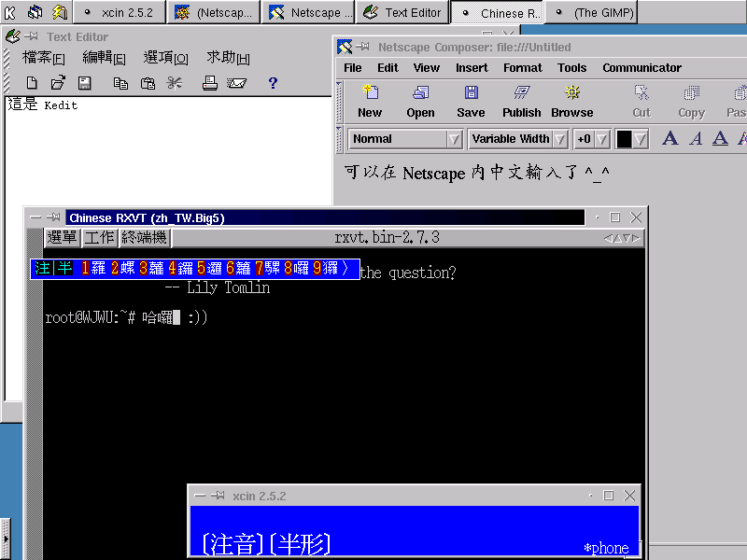
Task: Open the 檔案[F] menu in Text Editor
Action: (x=43, y=58)
